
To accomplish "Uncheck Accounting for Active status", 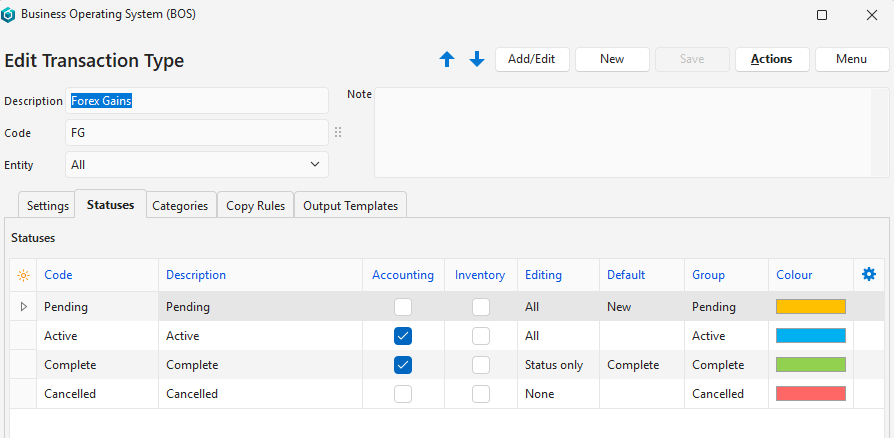I will (x=403, y=336).
